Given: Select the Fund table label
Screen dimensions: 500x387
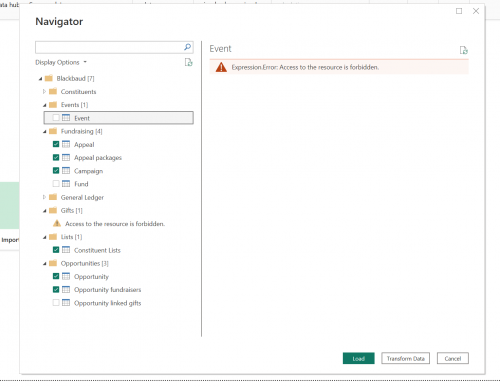Looking at the screenshot, I should tap(81, 184).
